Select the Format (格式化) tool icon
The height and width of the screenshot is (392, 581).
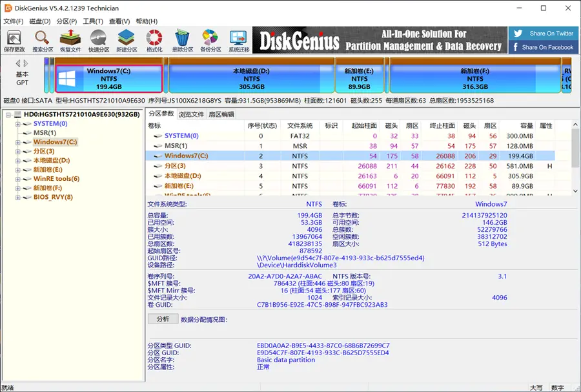click(x=154, y=41)
